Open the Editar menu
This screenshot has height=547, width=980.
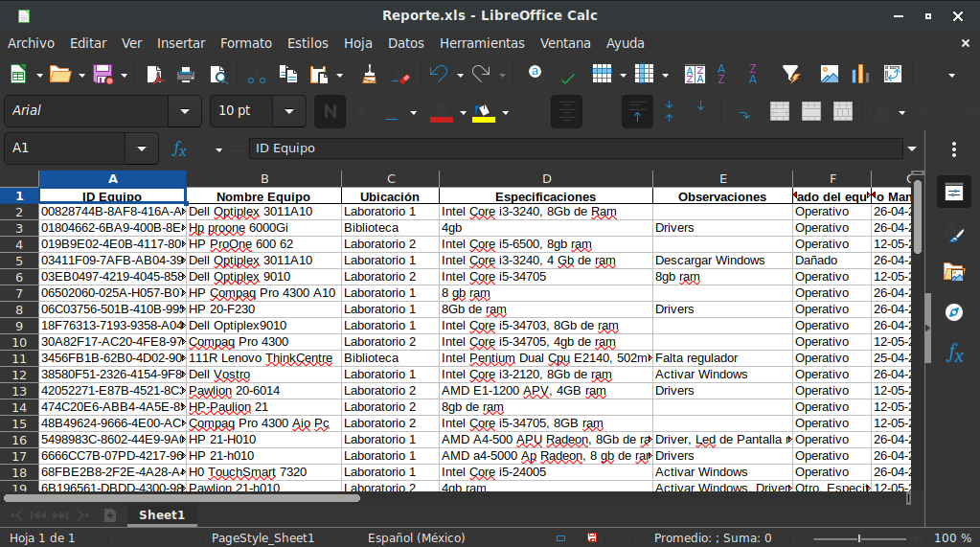pyautogui.click(x=88, y=43)
